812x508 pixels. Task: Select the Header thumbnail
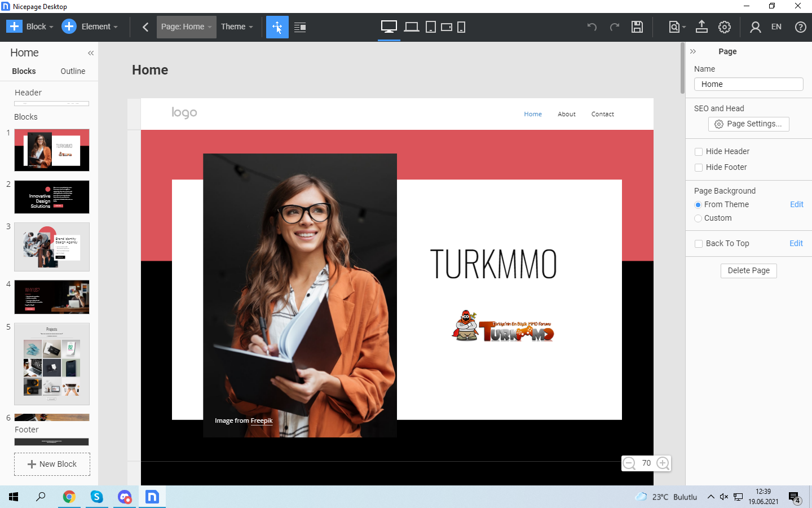[52, 104]
